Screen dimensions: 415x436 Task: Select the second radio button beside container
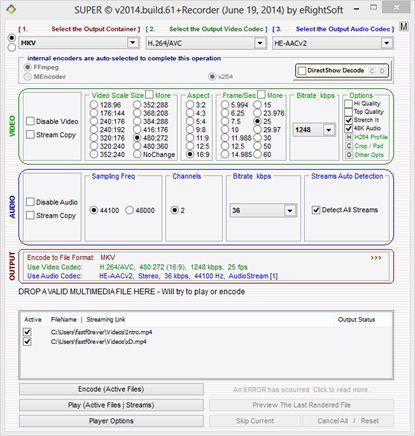(x=12, y=48)
